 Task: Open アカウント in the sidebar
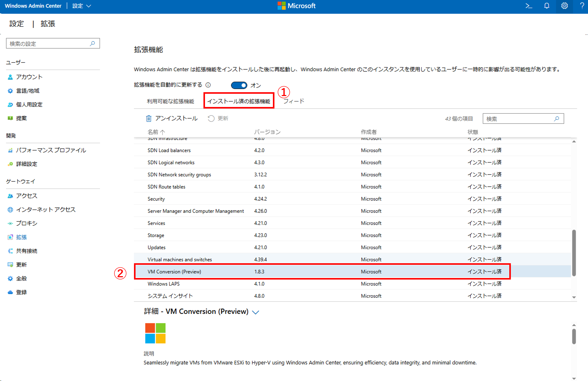point(29,77)
